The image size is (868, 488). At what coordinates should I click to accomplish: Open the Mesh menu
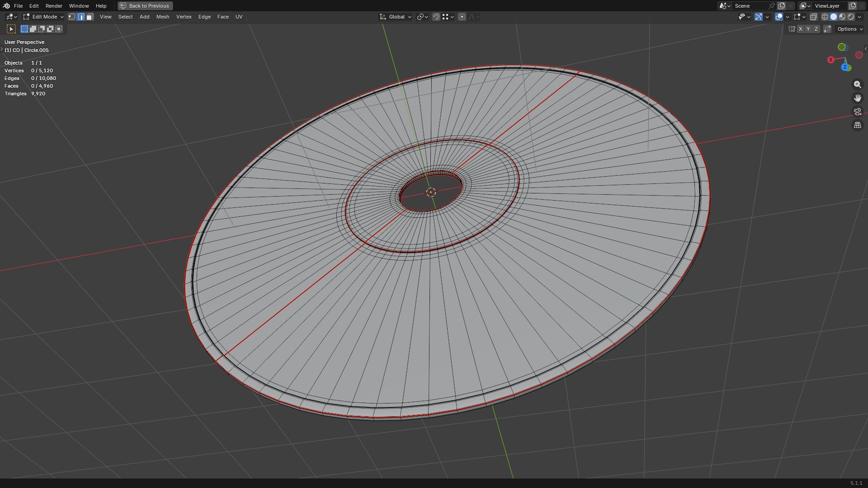pos(163,17)
